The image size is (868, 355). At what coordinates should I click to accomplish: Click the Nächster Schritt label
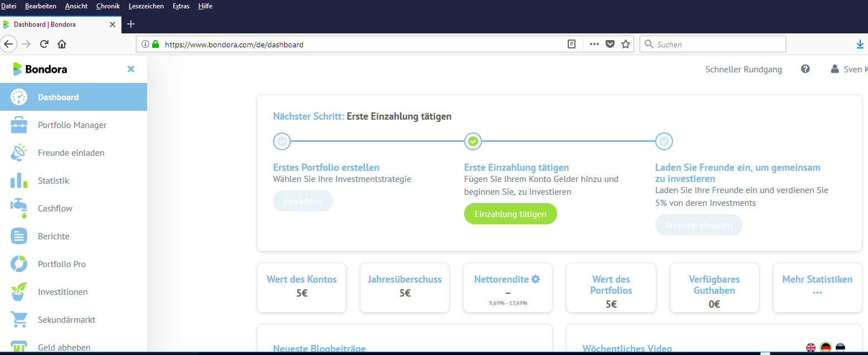(309, 116)
